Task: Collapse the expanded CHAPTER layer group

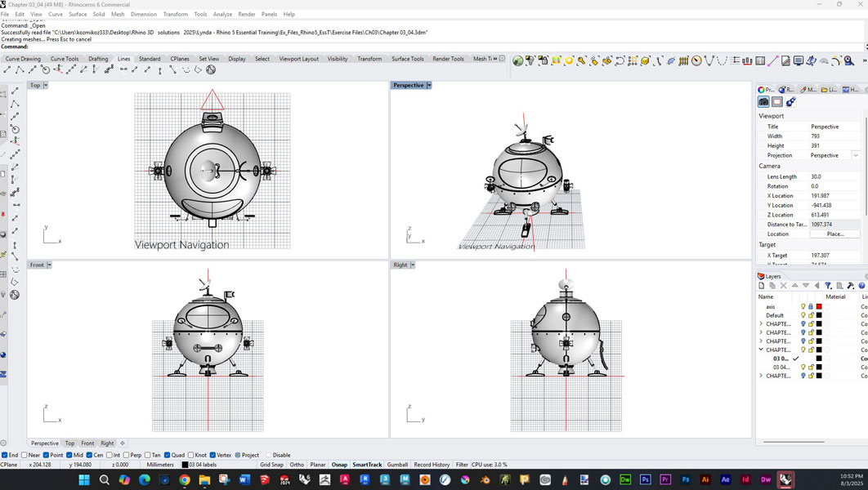Action: tap(761, 350)
